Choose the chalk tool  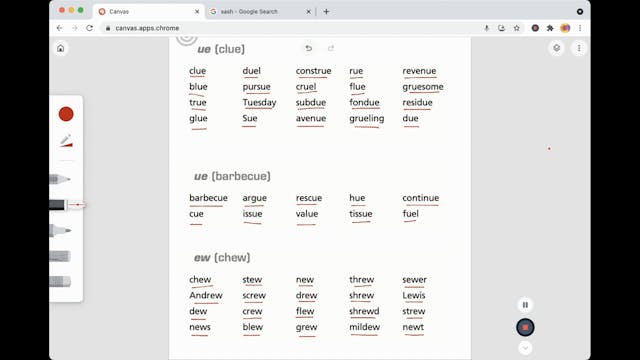click(x=60, y=256)
